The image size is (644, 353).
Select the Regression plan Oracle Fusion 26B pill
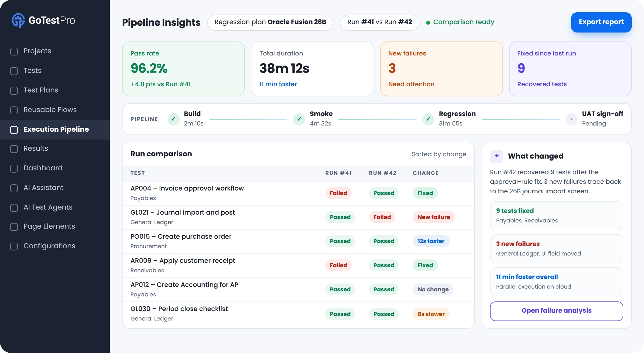270,22
